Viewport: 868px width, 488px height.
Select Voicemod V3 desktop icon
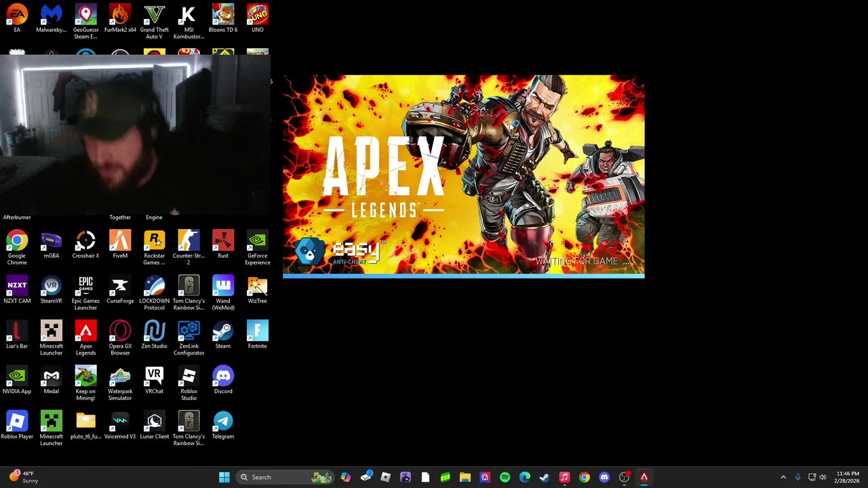click(120, 426)
